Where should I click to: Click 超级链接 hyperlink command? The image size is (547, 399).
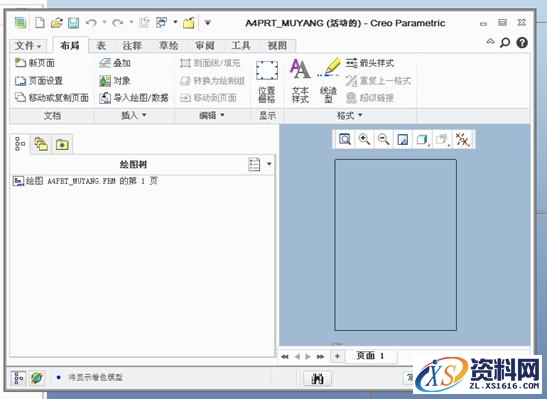[x=370, y=98]
